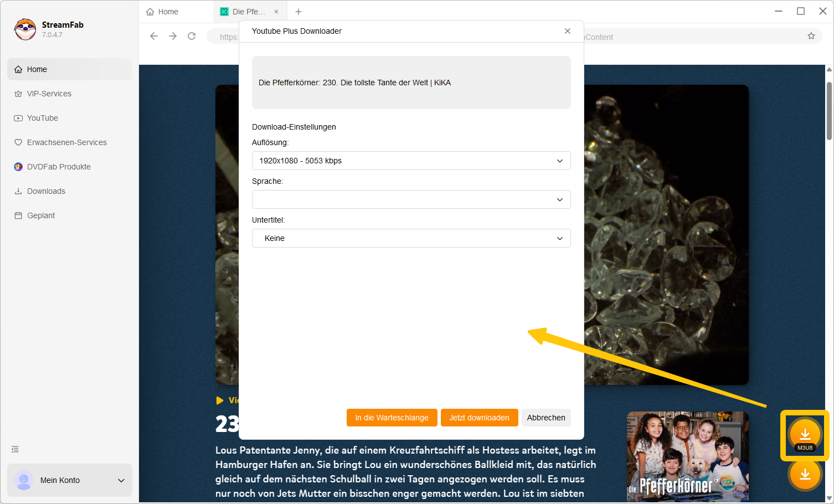The image size is (834, 504).
Task: Click the StreamFab sloth logo
Action: tap(25, 29)
